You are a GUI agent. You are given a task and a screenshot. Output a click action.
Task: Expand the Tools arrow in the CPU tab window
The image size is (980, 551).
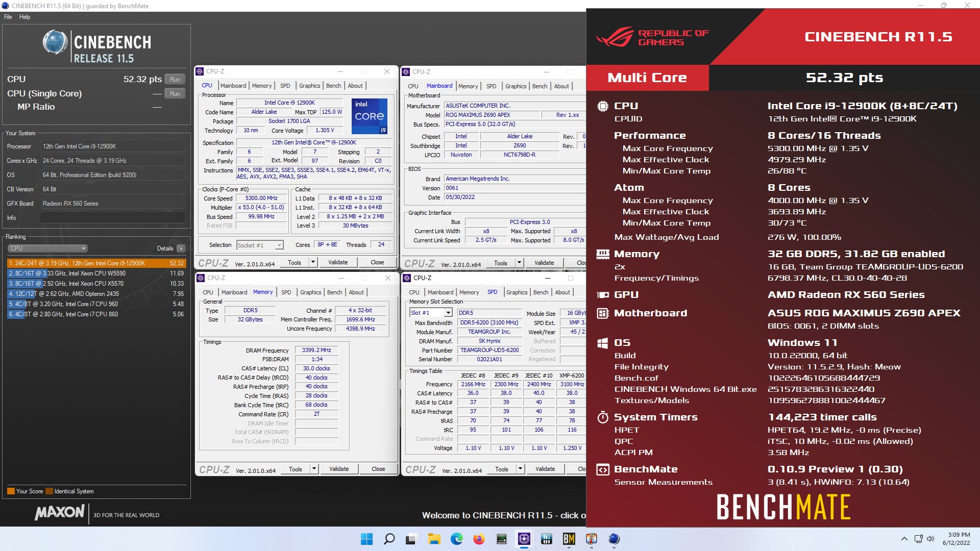(x=313, y=262)
